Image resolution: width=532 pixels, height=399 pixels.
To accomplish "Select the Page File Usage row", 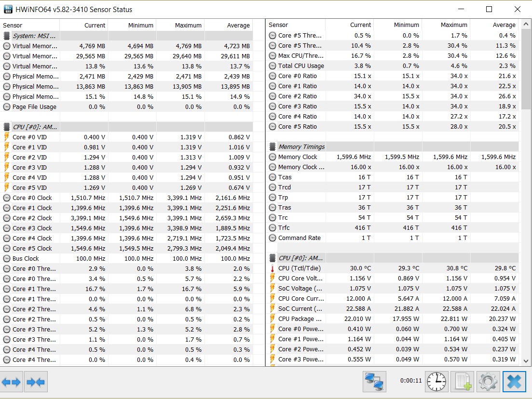I will click(x=126, y=107).
